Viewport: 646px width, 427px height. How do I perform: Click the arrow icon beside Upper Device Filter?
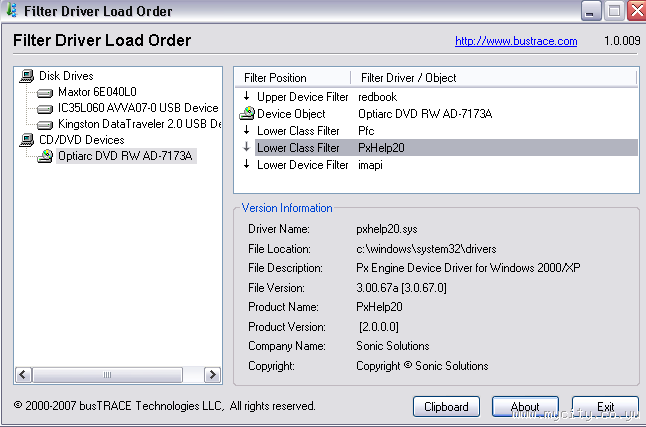(x=246, y=97)
